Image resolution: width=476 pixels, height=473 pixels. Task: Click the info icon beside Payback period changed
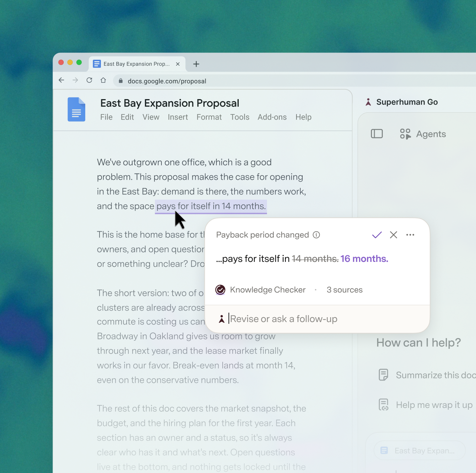tap(316, 235)
